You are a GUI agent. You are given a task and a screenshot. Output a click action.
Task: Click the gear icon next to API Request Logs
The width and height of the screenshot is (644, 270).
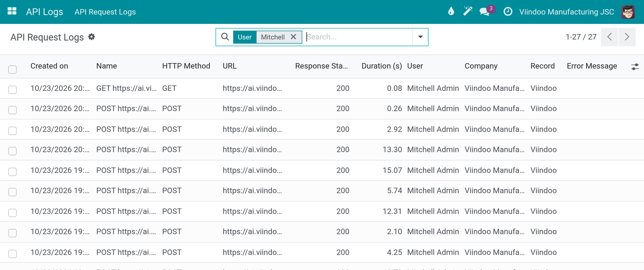coord(91,37)
